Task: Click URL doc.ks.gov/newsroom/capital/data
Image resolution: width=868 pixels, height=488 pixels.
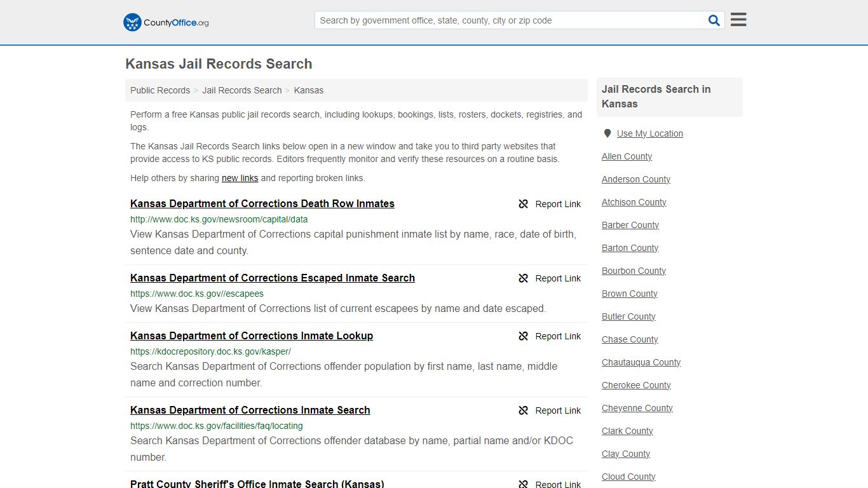Action: pos(219,219)
